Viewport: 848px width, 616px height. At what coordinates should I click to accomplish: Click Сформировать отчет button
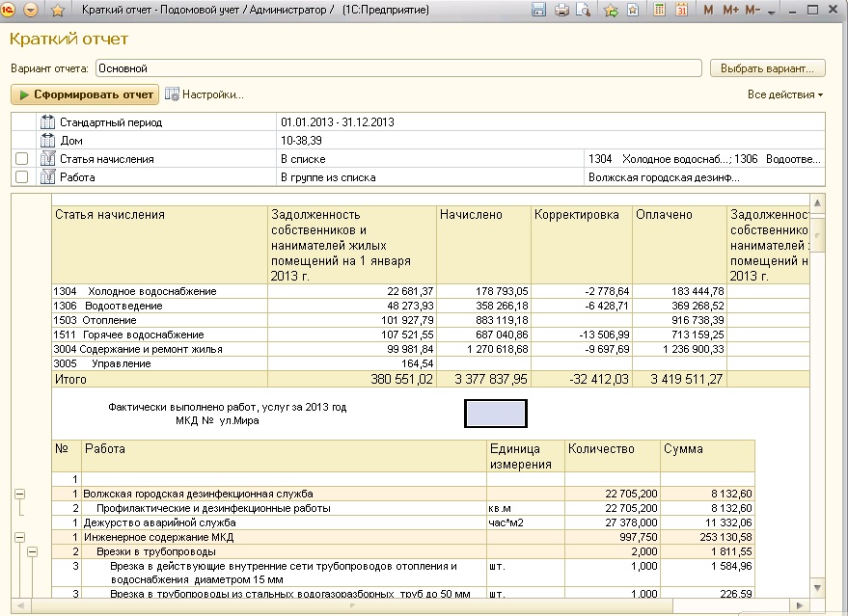(85, 94)
